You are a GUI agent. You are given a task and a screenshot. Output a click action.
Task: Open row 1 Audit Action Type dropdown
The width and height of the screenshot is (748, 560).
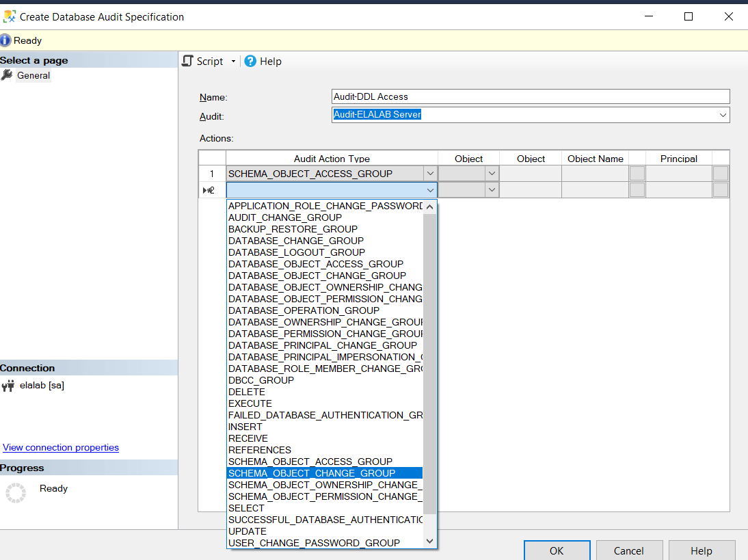430,174
